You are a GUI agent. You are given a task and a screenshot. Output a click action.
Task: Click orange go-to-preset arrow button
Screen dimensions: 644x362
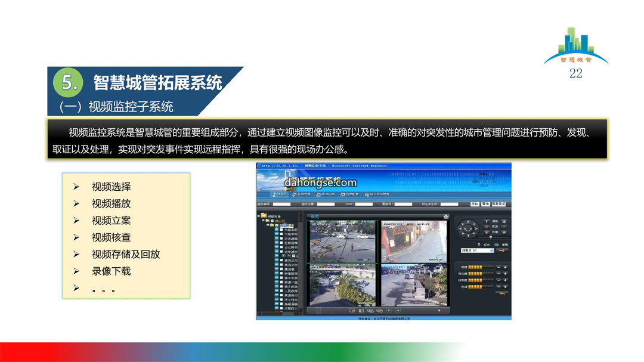[x=502, y=250]
